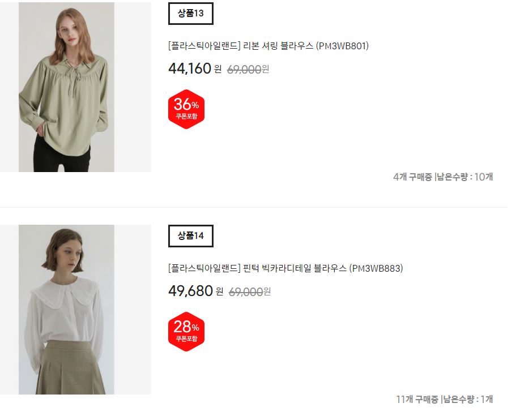Click the black pants in the first product photo

[x=62, y=155]
